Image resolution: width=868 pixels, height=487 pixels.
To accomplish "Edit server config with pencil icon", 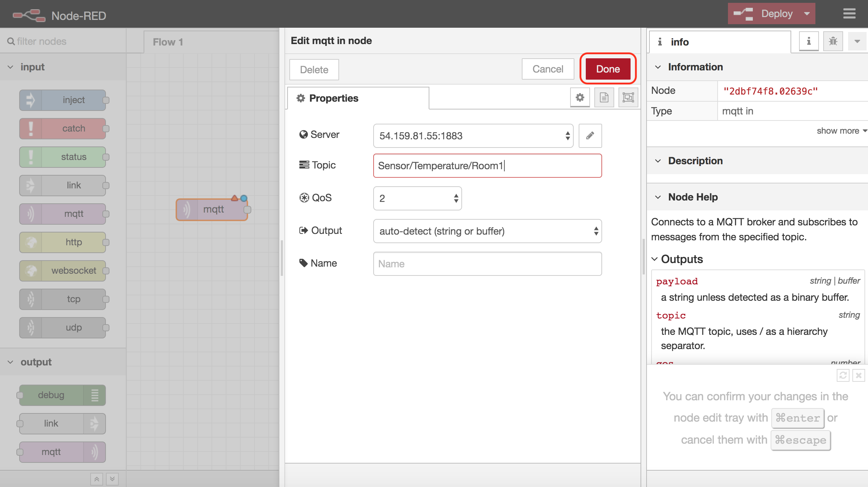I will (x=590, y=136).
